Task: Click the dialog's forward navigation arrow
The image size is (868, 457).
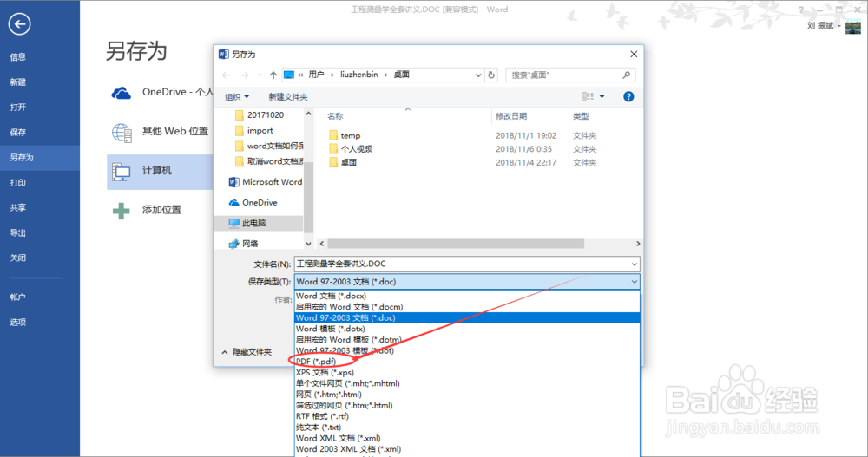Action: point(245,75)
